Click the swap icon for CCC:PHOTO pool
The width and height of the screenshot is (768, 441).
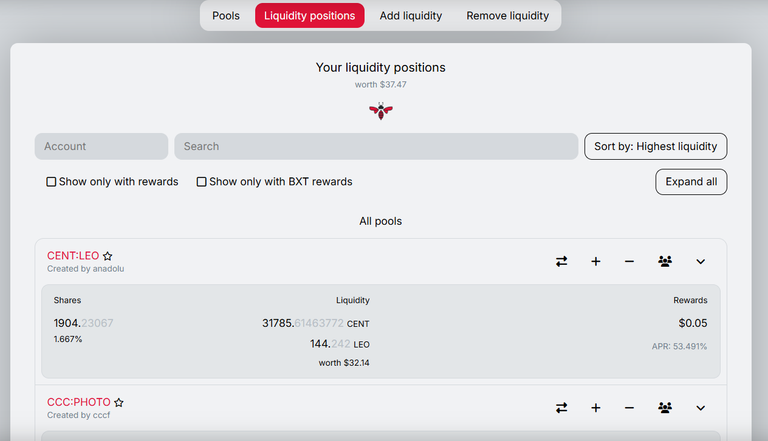(561, 408)
